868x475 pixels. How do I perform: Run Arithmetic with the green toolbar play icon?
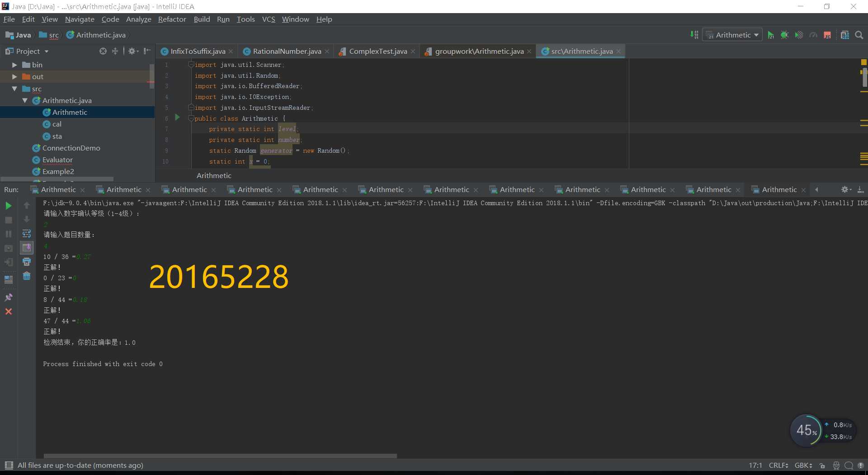pyautogui.click(x=771, y=35)
